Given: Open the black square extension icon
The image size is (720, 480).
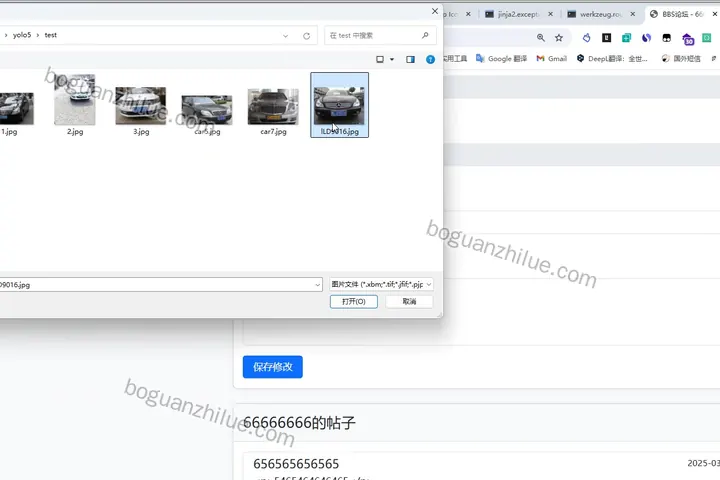Looking at the screenshot, I should [607, 38].
